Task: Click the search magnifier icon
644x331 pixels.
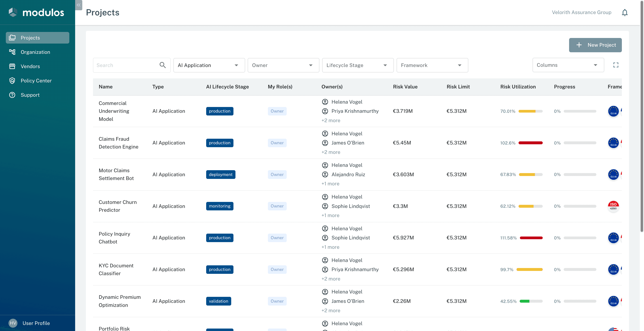Action: click(x=163, y=65)
